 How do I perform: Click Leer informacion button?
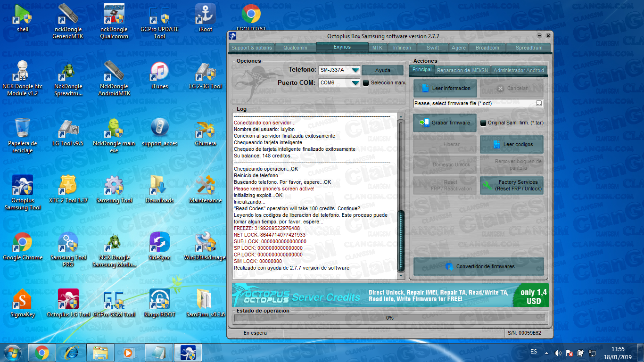tap(445, 88)
